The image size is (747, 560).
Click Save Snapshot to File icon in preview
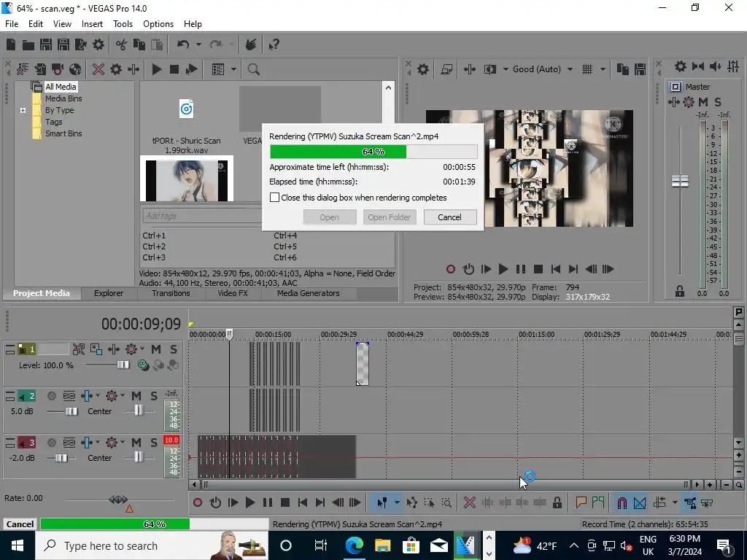[x=640, y=69]
